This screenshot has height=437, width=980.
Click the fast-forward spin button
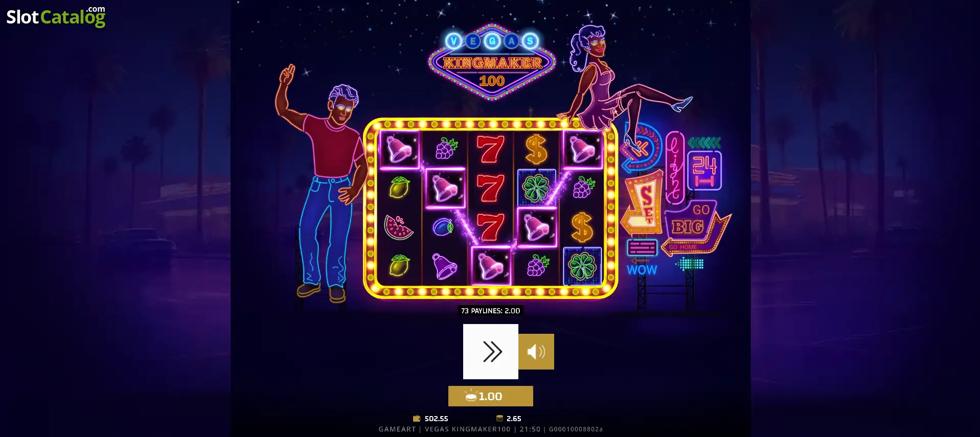490,352
